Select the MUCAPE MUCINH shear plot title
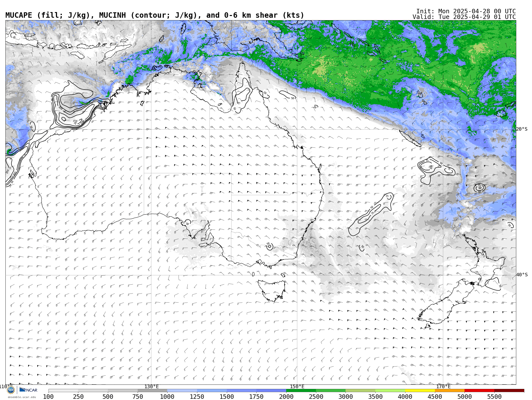The image size is (532, 400). click(155, 15)
